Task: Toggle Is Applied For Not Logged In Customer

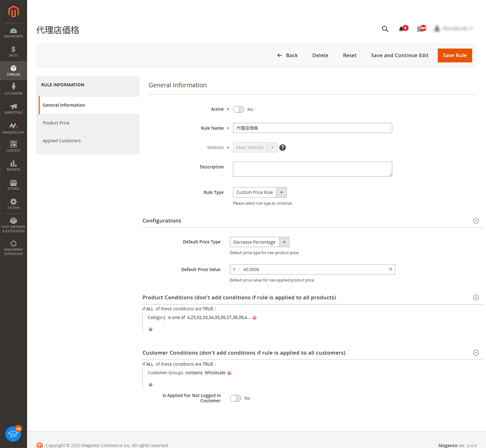Action: [235, 398]
